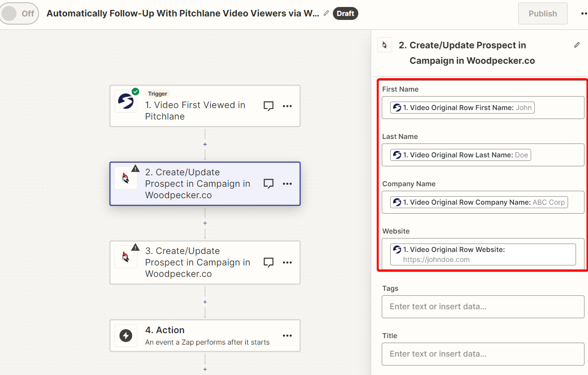Image resolution: width=588 pixels, height=375 pixels.
Task: Edit the Zap title with pencil icon
Action: [x=326, y=13]
